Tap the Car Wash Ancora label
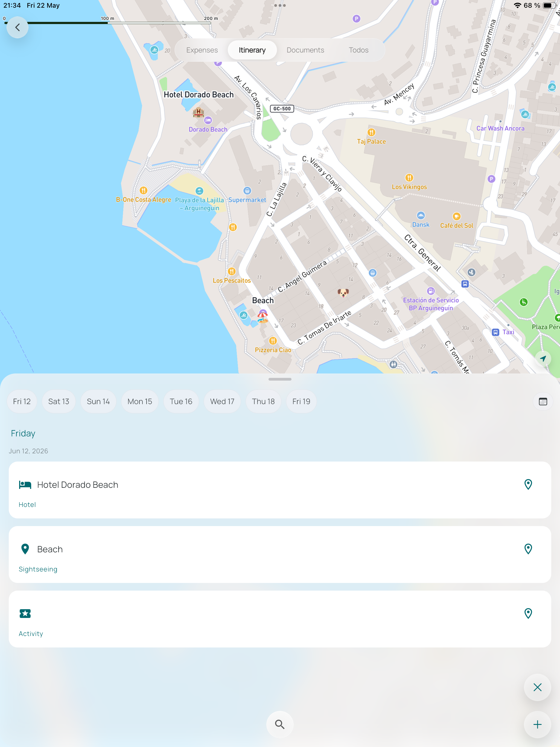 pos(500,128)
